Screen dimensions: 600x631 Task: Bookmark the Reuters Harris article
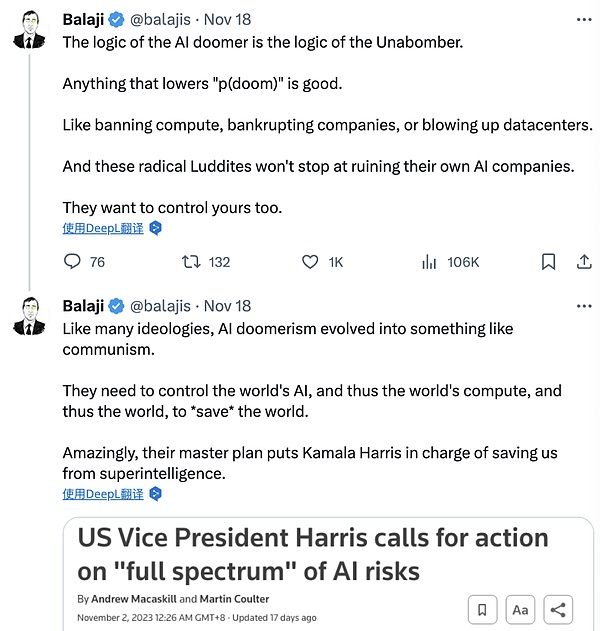tap(482, 609)
